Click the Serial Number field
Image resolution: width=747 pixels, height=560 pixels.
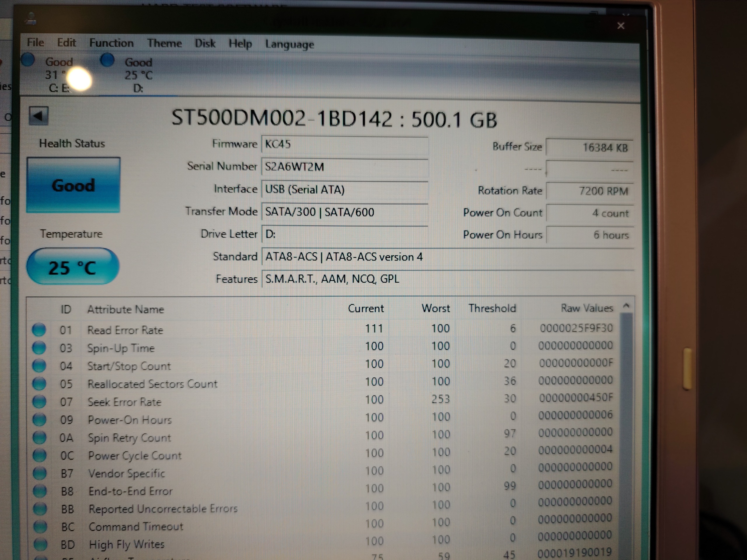pos(344,167)
